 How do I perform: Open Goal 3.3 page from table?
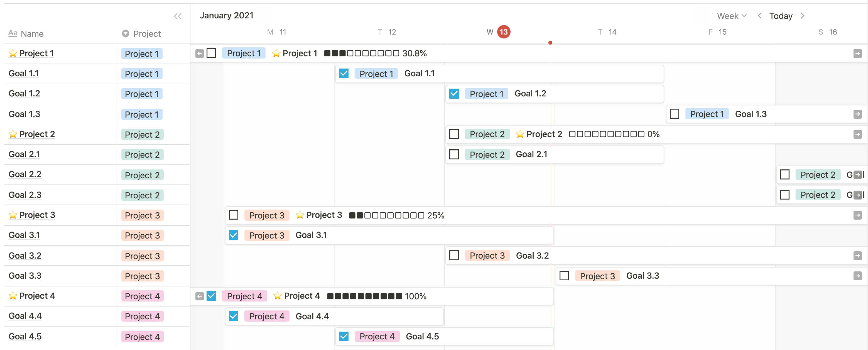[25, 276]
